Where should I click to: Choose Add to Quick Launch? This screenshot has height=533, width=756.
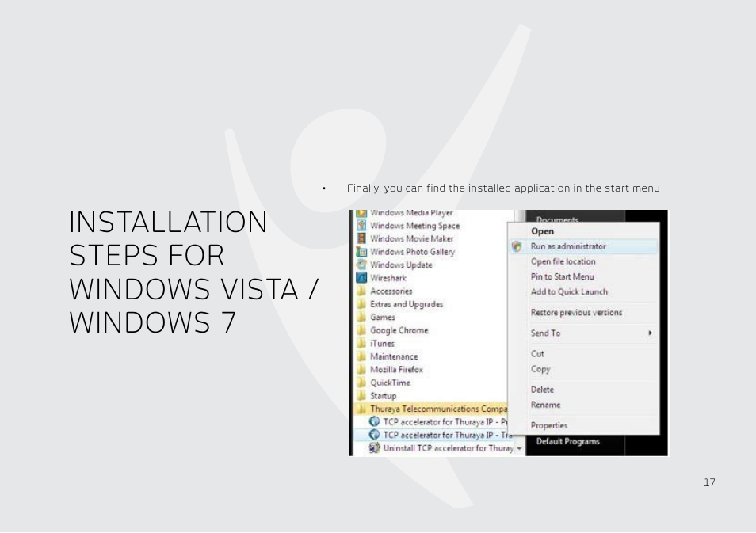point(570,291)
